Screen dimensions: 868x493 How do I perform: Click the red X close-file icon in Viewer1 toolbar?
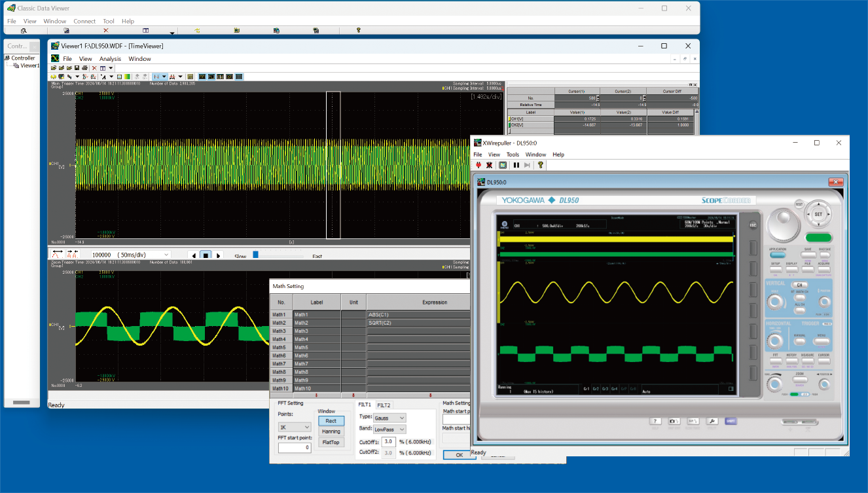94,68
